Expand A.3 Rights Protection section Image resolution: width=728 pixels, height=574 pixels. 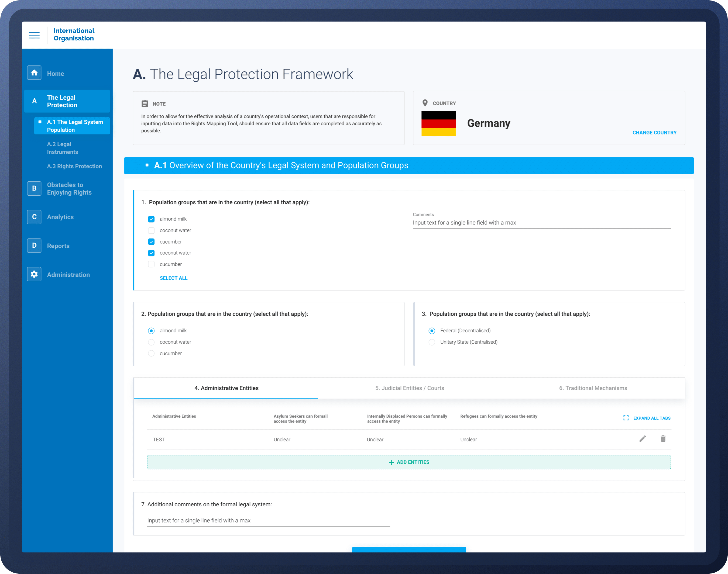(x=75, y=166)
